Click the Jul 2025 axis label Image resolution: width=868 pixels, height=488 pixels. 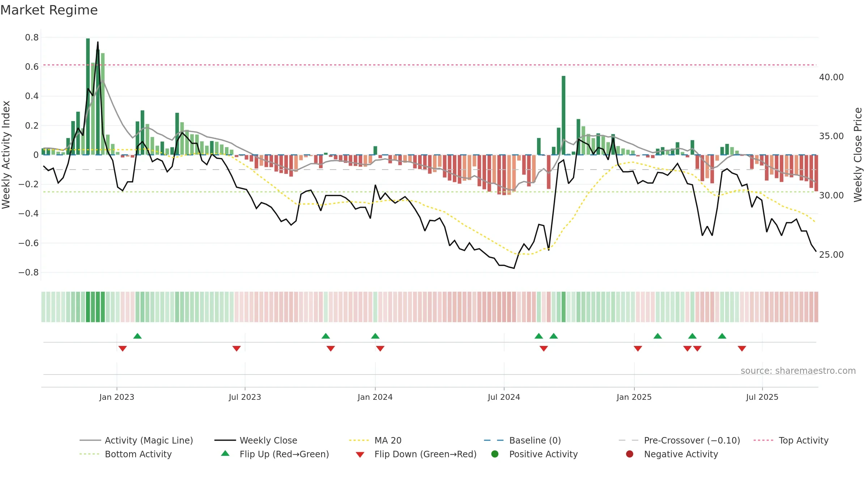762,397
